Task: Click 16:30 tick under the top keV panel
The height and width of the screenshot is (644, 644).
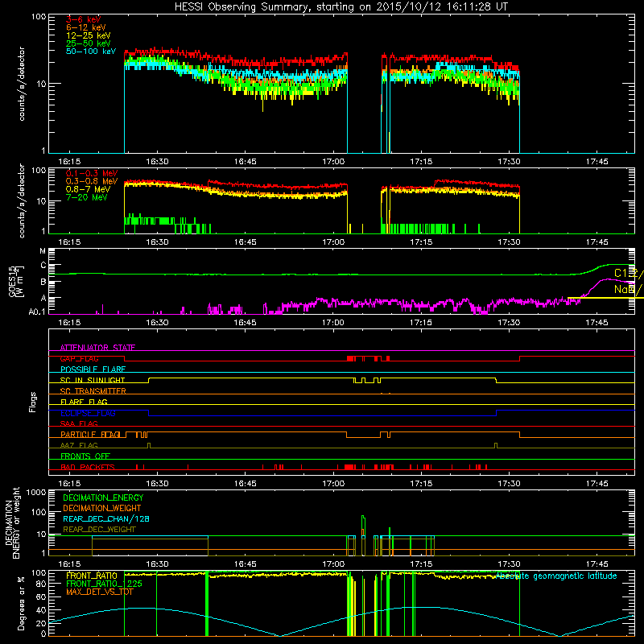Action: (157, 162)
